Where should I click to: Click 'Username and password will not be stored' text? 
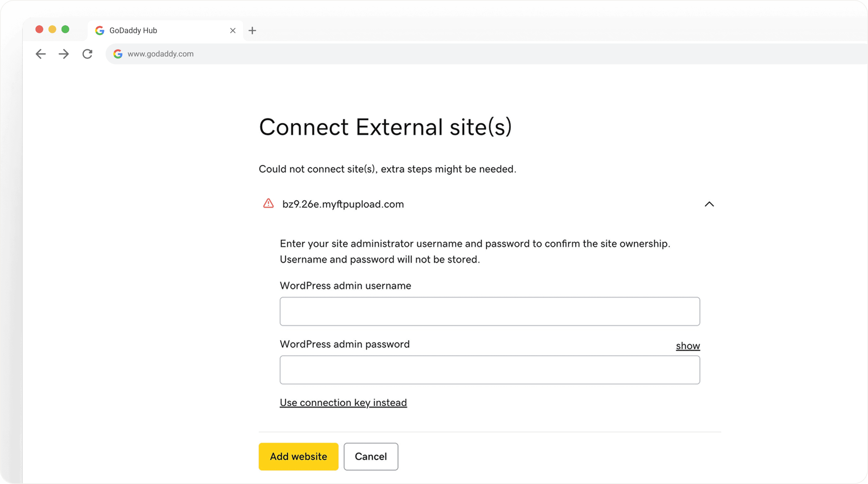380,259
